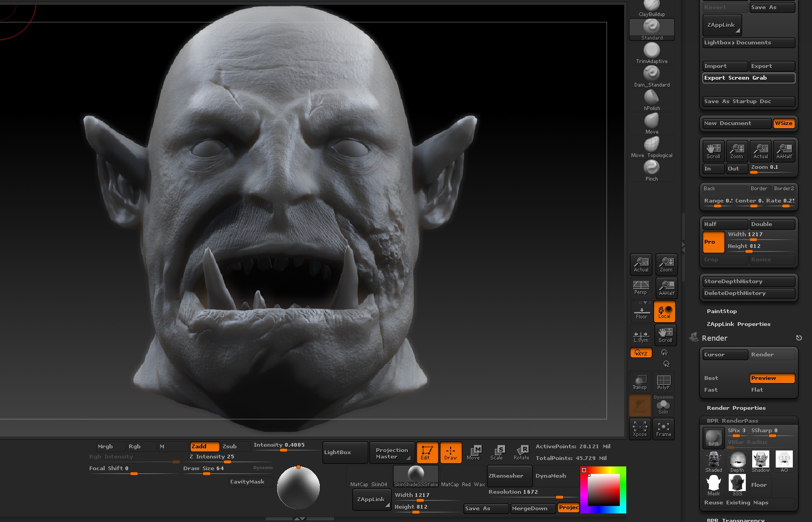The width and height of the screenshot is (812, 522).
Task: Toggle Persp perspective mode
Action: pos(641,287)
